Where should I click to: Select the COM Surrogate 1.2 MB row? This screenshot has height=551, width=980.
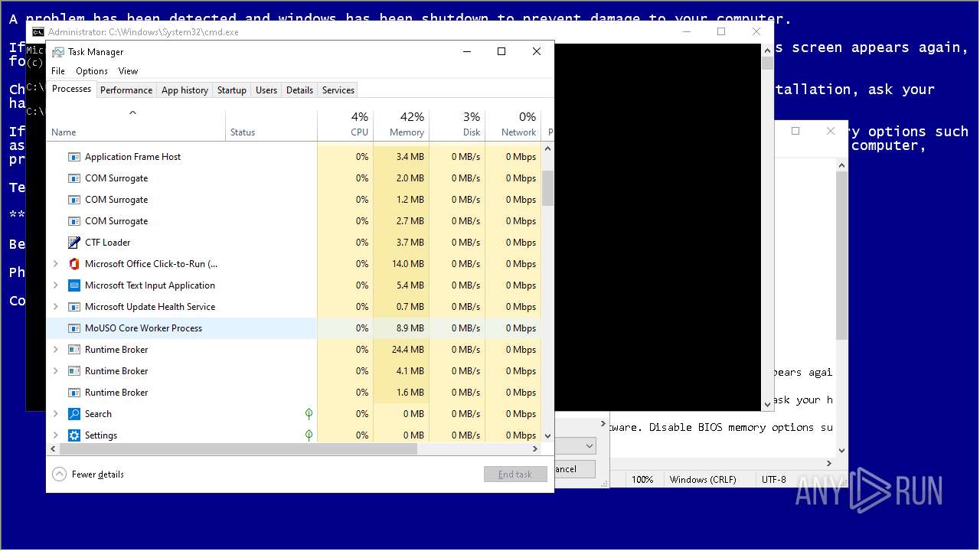(x=294, y=200)
